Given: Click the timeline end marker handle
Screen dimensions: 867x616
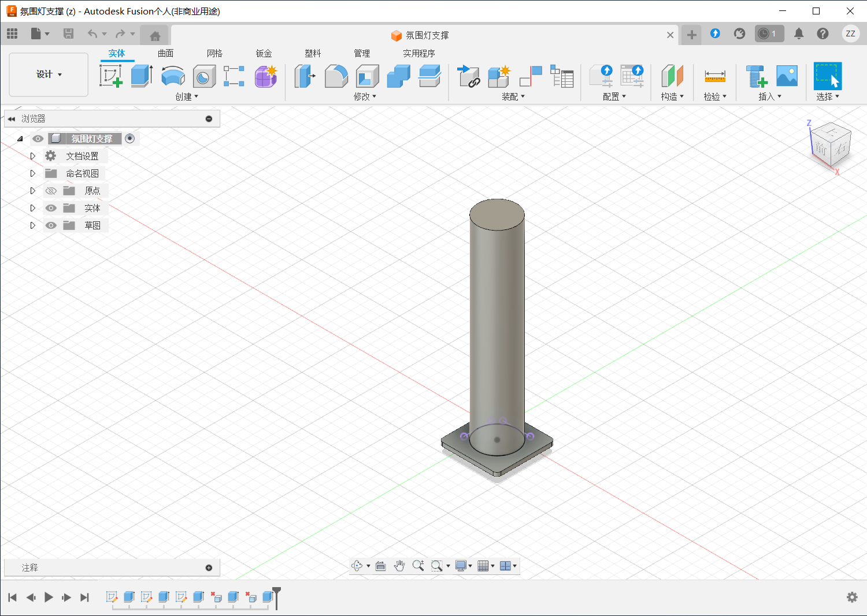Looking at the screenshot, I should (277, 591).
